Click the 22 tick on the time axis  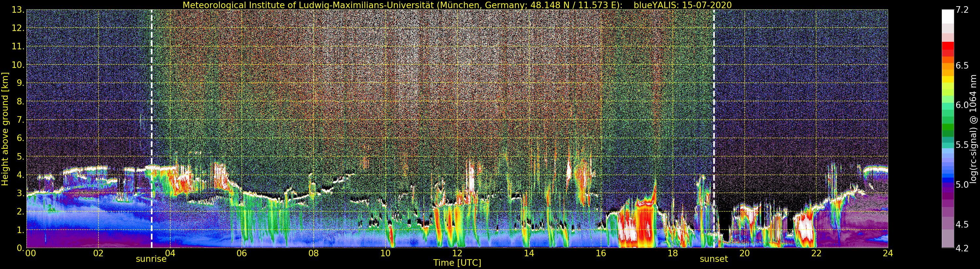pyautogui.click(x=816, y=253)
